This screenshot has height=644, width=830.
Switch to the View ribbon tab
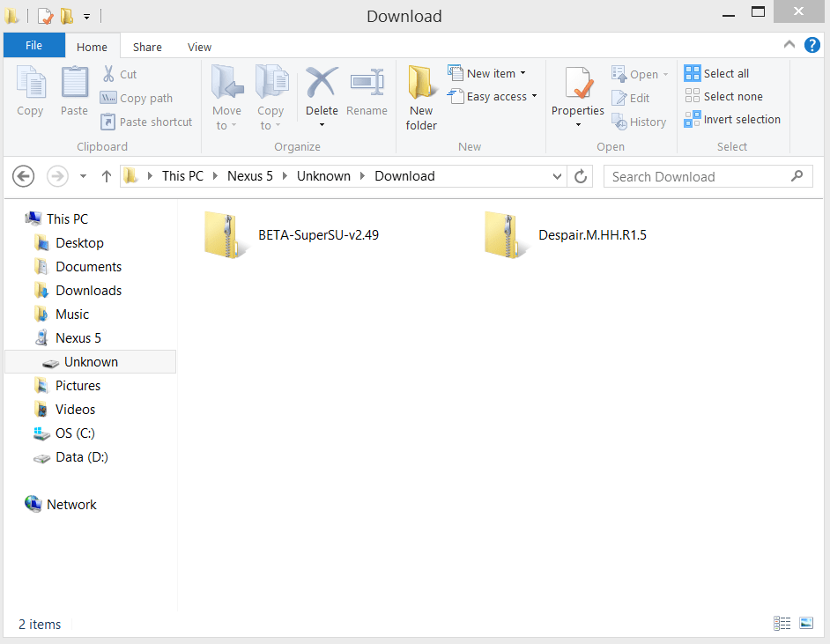[199, 47]
